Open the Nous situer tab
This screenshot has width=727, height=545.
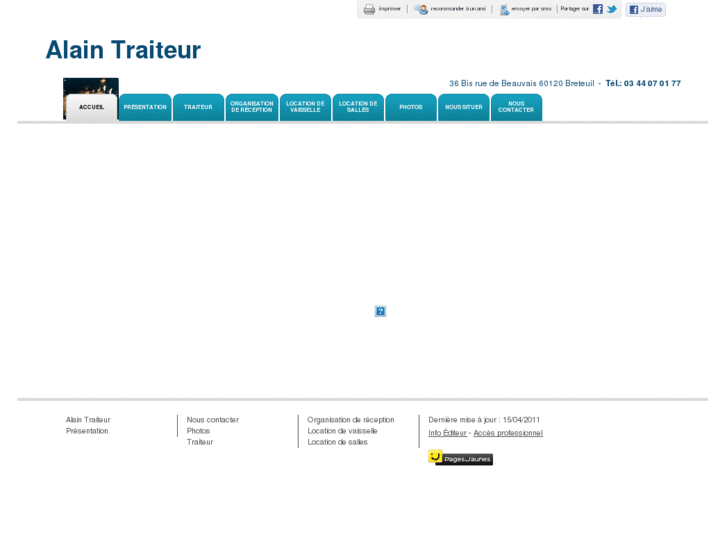[x=464, y=107]
